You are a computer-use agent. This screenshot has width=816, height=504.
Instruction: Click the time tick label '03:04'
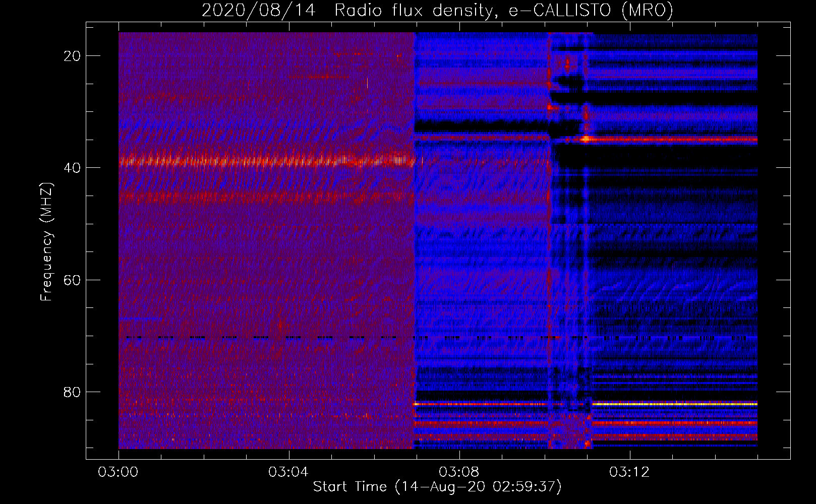coord(288,472)
